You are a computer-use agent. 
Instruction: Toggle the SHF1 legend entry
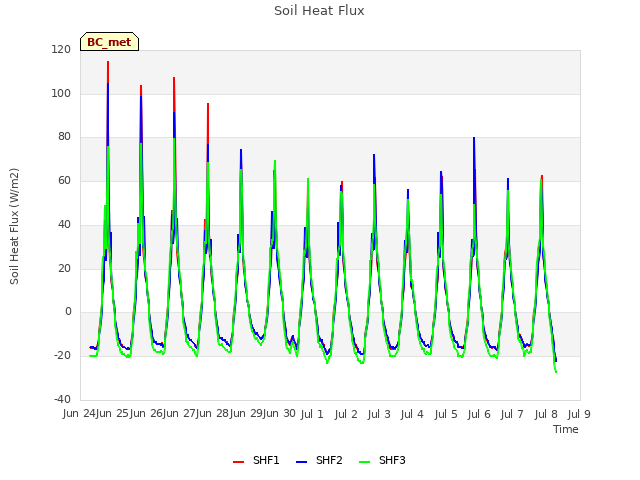(256, 460)
